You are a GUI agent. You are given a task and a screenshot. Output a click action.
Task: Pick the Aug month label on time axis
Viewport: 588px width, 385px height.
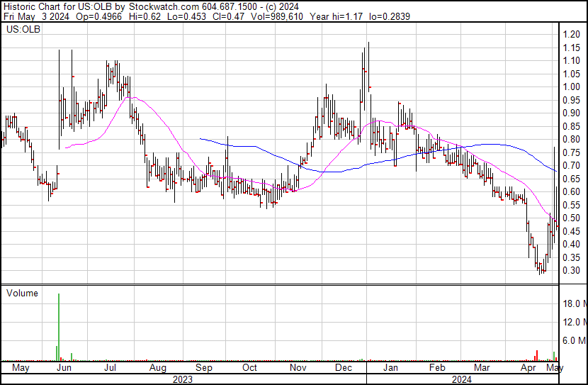click(158, 368)
